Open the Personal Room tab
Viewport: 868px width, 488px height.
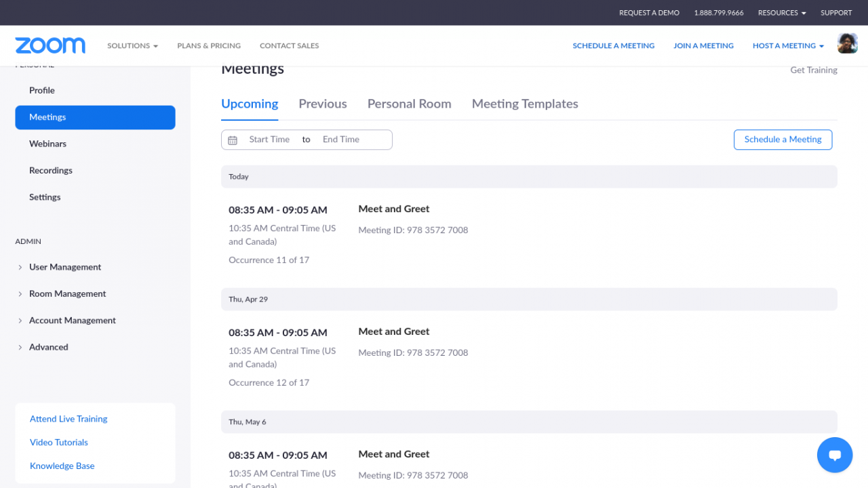pos(409,104)
